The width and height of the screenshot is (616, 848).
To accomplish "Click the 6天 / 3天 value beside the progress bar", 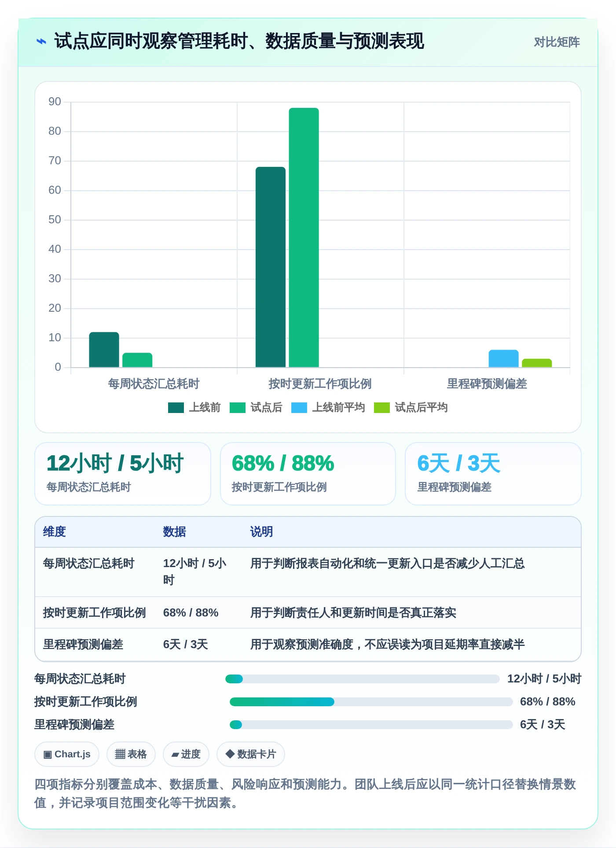I will pos(543,725).
